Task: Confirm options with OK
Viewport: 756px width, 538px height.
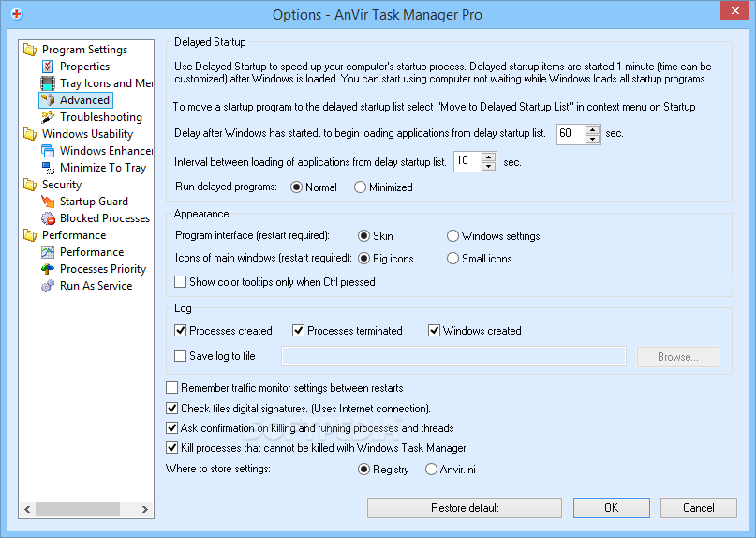Action: tap(612, 508)
